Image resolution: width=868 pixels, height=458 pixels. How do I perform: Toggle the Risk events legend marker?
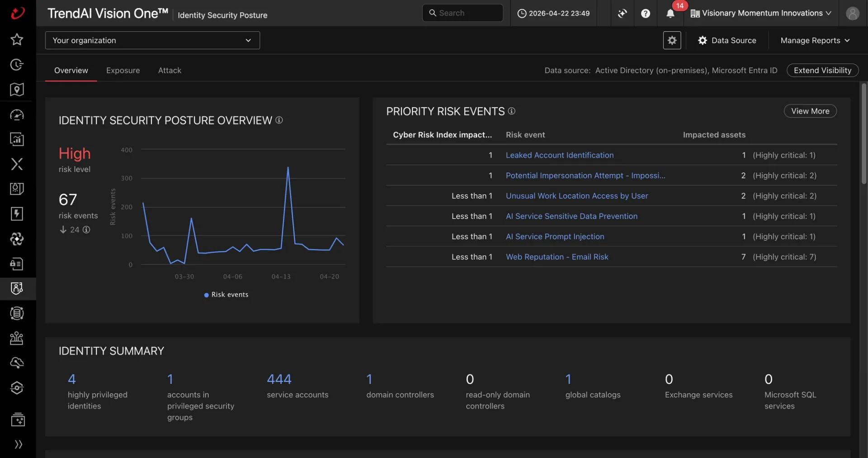(207, 295)
